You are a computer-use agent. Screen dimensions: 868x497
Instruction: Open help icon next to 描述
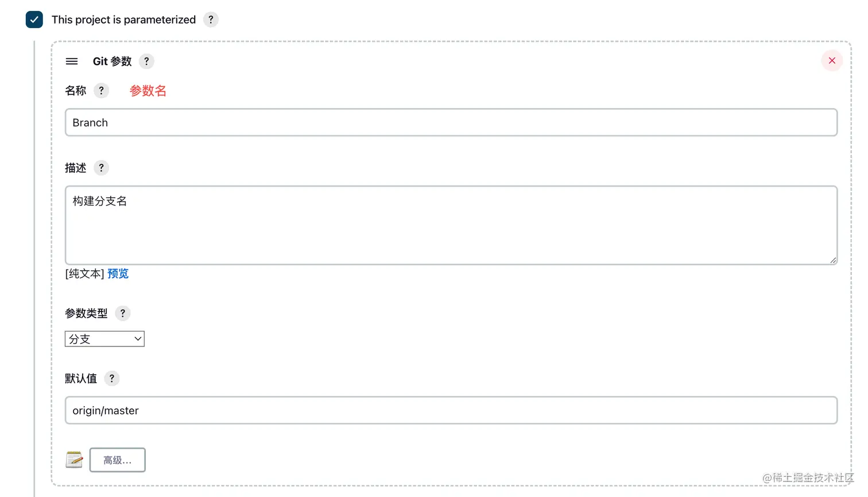point(101,168)
